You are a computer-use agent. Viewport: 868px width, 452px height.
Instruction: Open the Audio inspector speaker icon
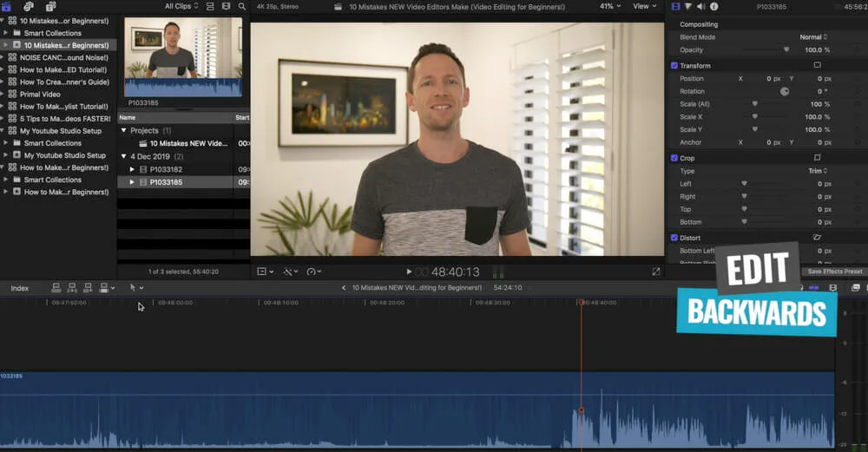(700, 6)
